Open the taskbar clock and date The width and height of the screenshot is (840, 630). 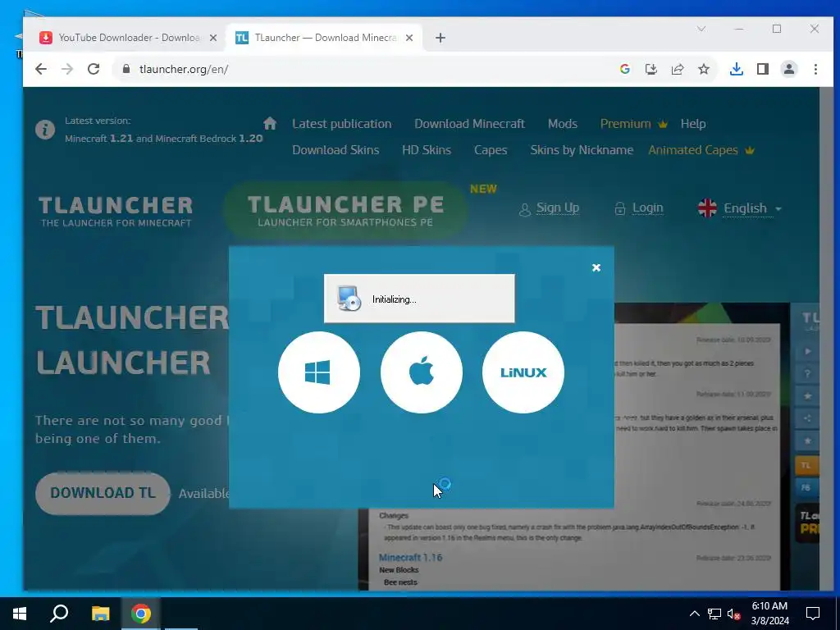769,614
